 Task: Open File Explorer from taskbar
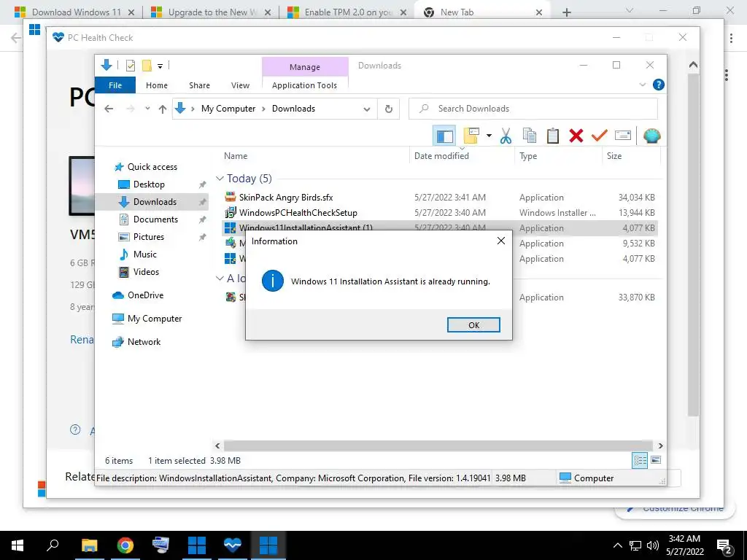click(89, 545)
